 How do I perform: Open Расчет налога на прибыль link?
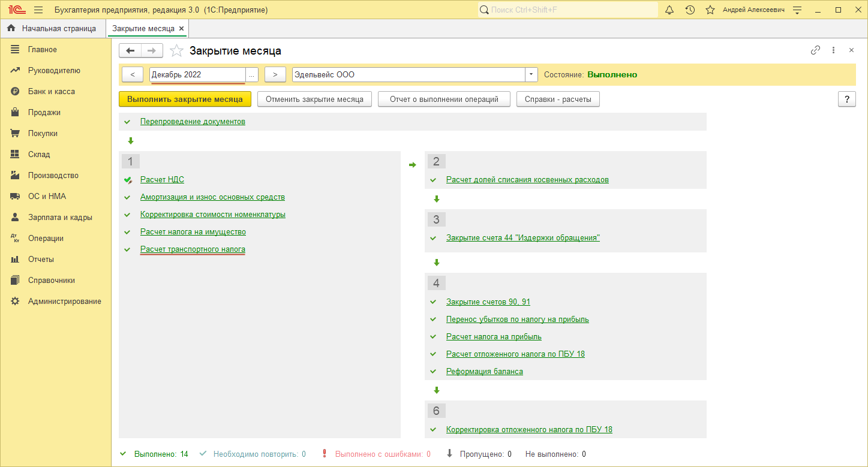pos(494,336)
